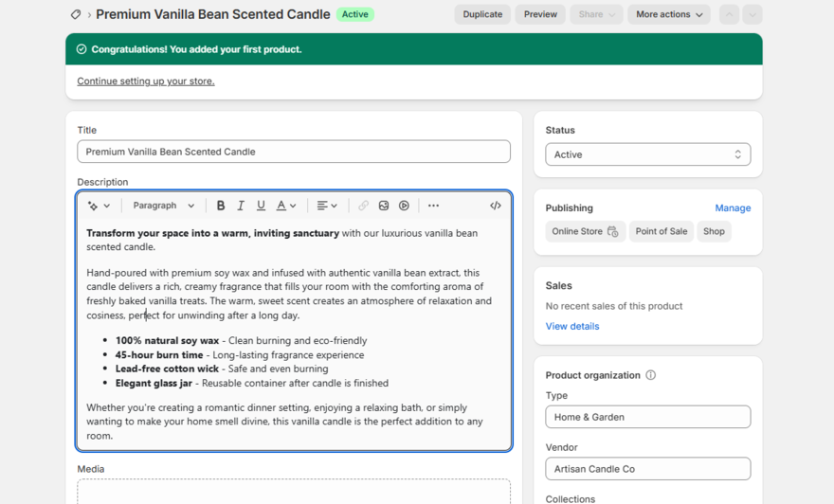Screen dimensions: 834x504
Task: Open the AI magic text generator
Action: 99,206
